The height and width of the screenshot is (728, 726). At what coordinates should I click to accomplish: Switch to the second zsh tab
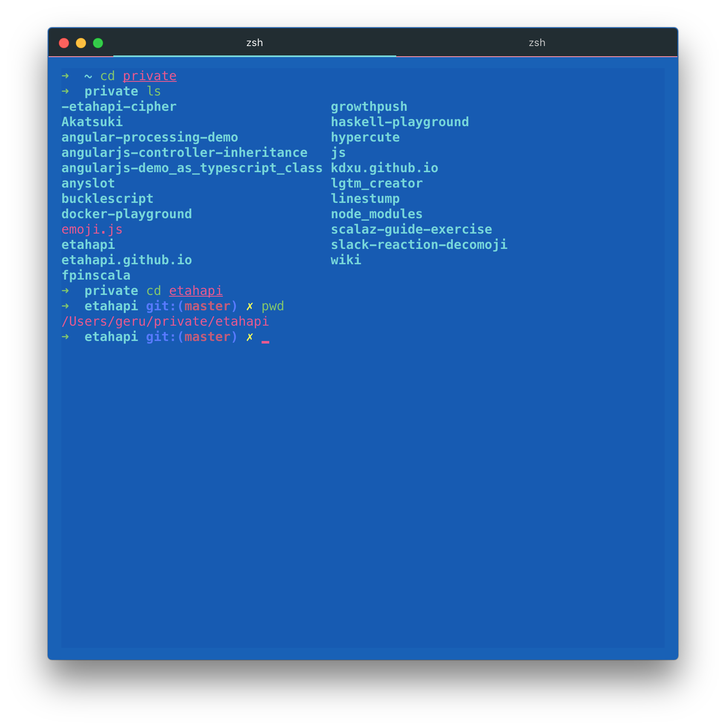(536, 43)
